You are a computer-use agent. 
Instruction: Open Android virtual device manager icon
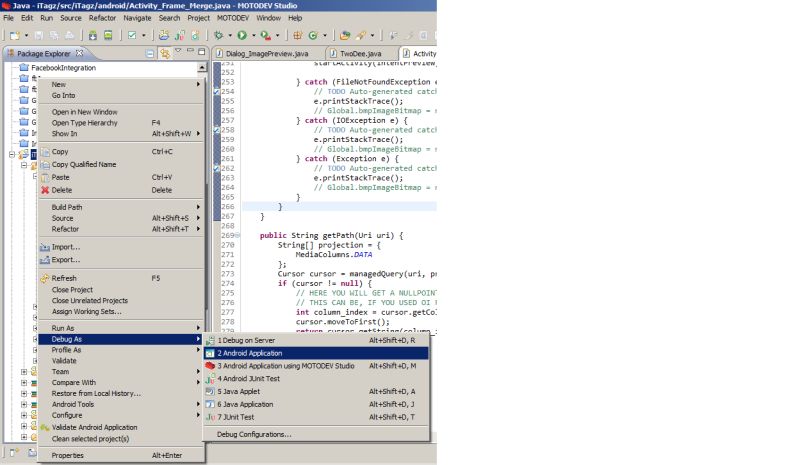pyautogui.click(x=108, y=36)
